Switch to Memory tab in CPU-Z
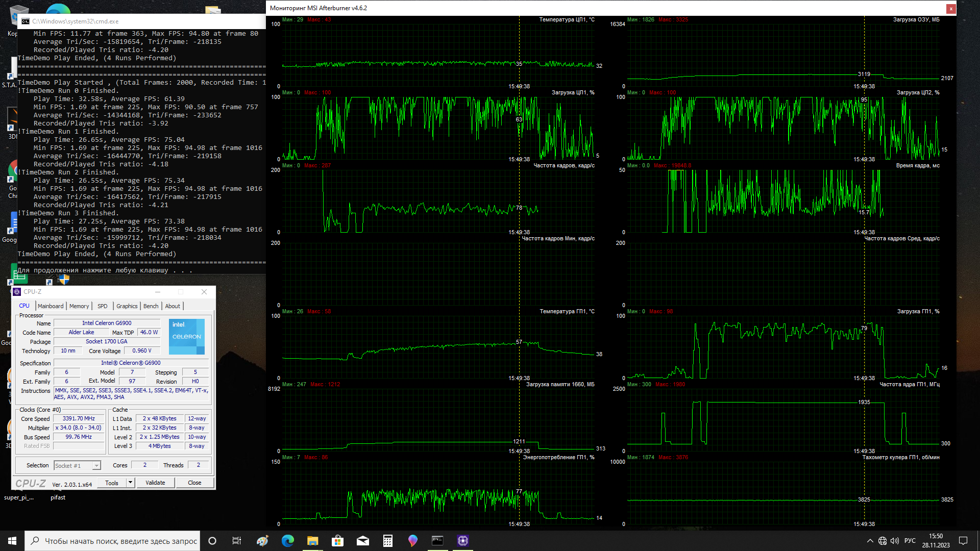The image size is (980, 551). point(79,306)
